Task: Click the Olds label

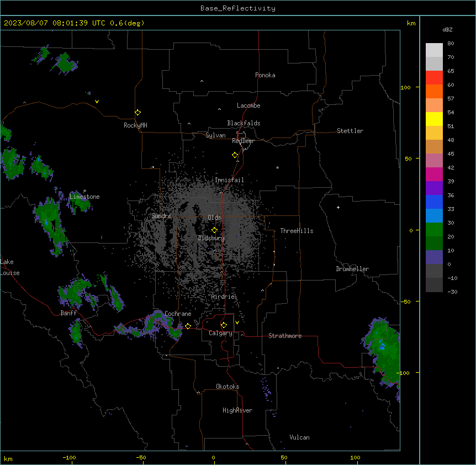Action: 214,218
